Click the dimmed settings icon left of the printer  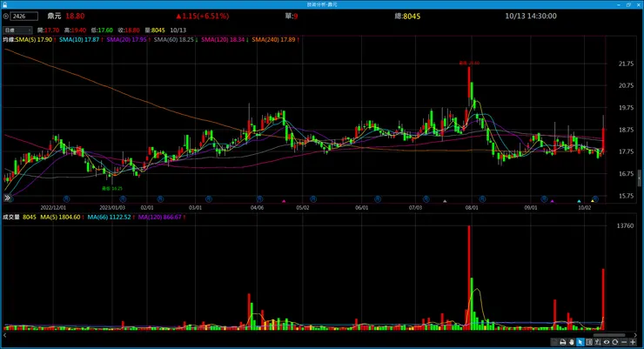coord(554,342)
